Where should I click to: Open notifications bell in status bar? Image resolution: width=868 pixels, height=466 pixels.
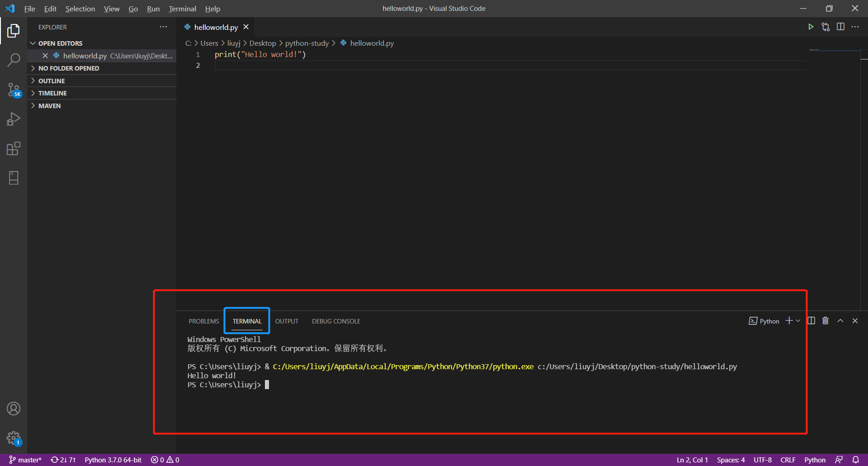pos(855,460)
